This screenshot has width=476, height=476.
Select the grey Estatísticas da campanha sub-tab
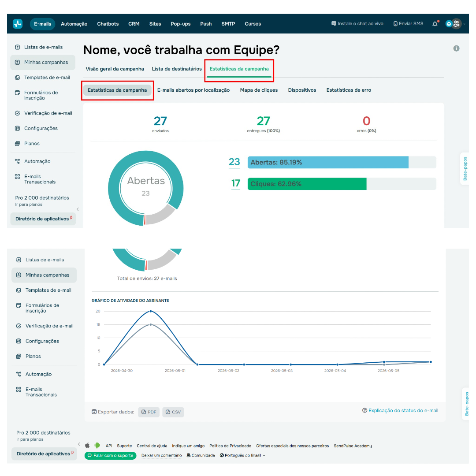(x=117, y=90)
